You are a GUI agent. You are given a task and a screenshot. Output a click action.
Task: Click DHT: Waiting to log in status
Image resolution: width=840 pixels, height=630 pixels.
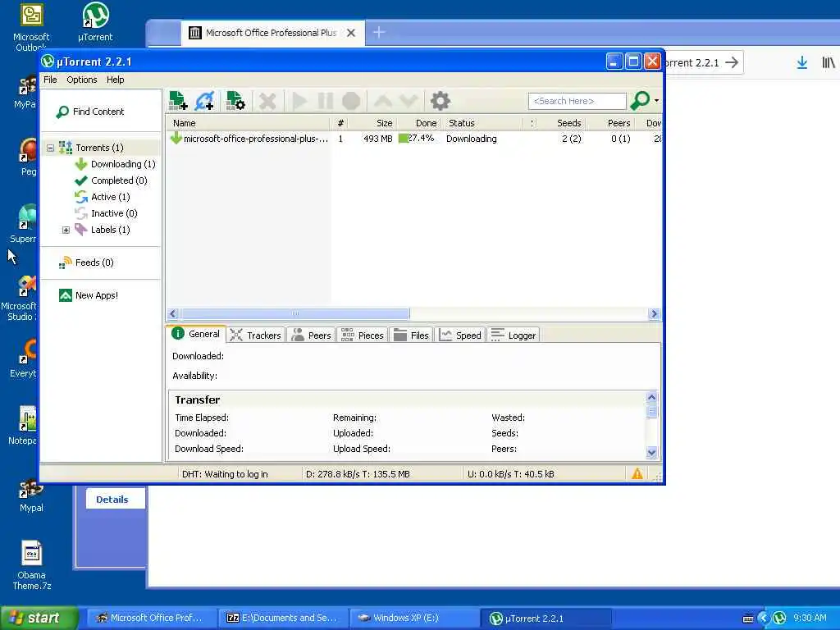point(225,474)
